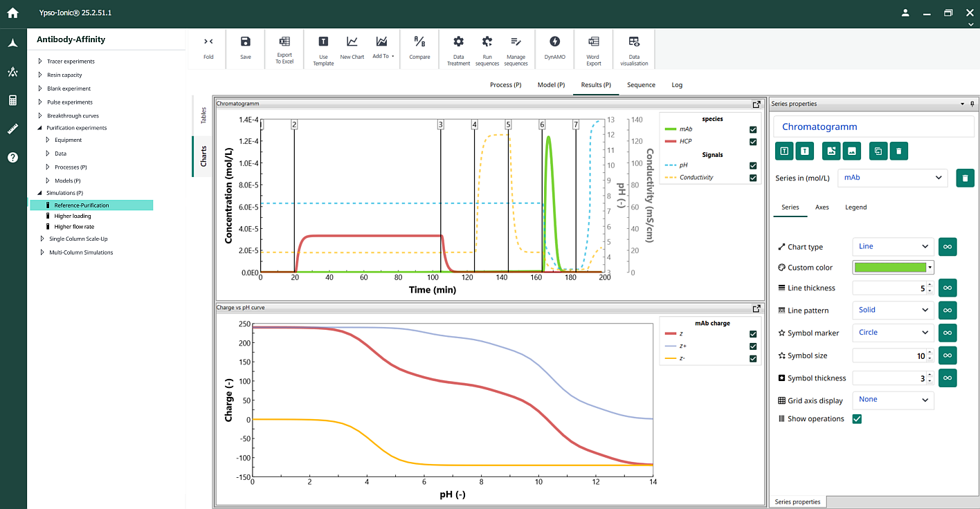The image size is (980, 509).
Task: Open the calculator icon in the sidebar
Action: 12,100
